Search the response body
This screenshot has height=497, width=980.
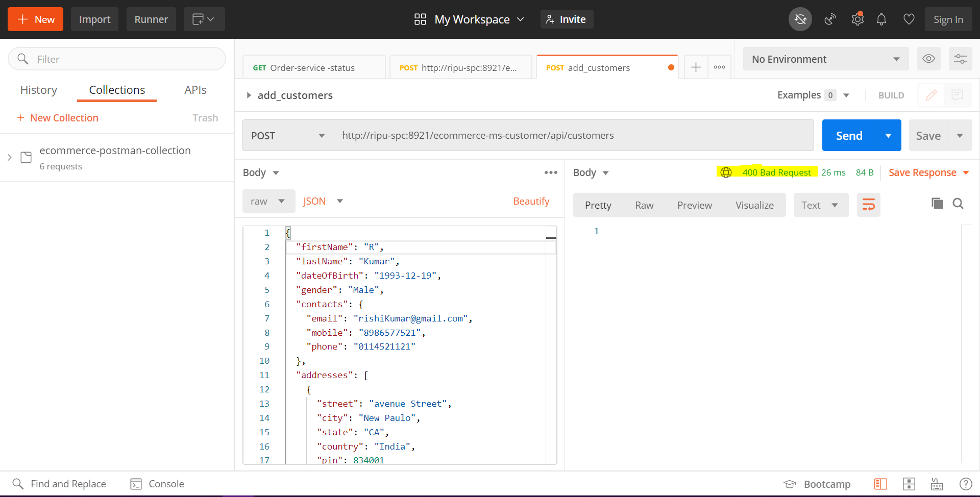958,204
